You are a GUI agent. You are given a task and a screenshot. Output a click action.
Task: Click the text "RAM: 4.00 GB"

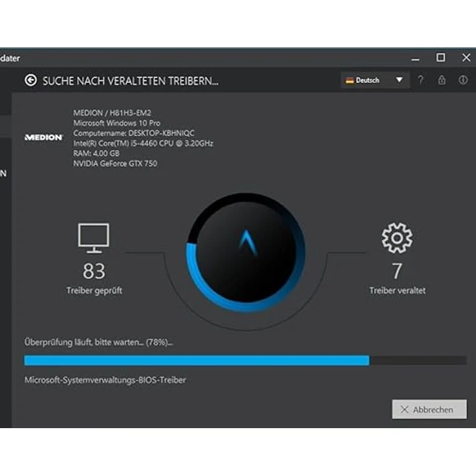[x=96, y=153]
